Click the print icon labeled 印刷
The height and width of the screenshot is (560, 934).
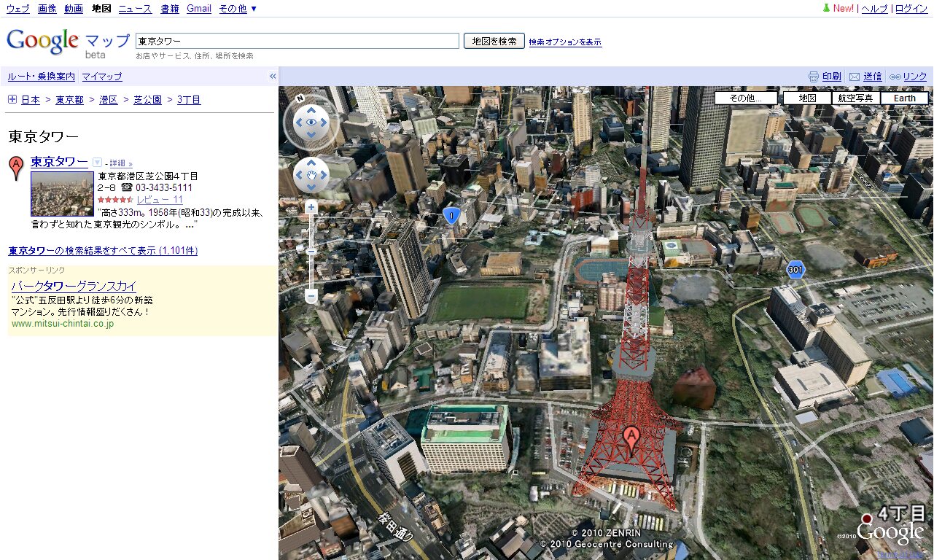pyautogui.click(x=814, y=77)
